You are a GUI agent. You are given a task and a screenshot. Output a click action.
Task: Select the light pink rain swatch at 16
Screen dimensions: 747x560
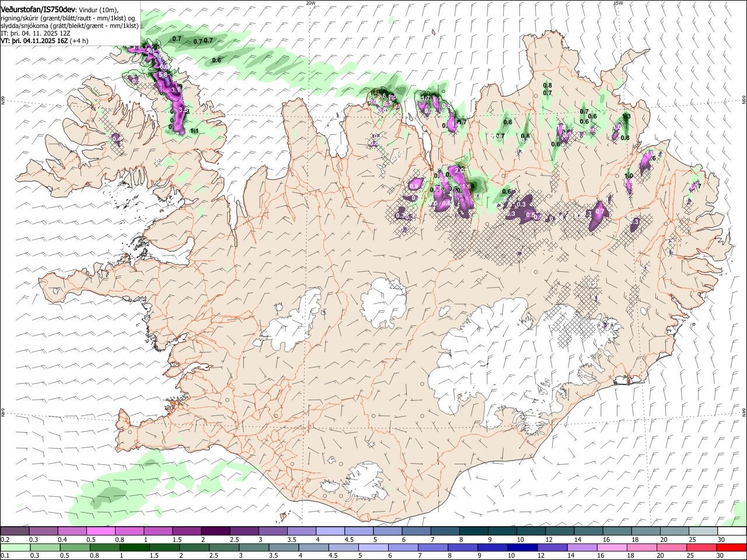[612, 547]
